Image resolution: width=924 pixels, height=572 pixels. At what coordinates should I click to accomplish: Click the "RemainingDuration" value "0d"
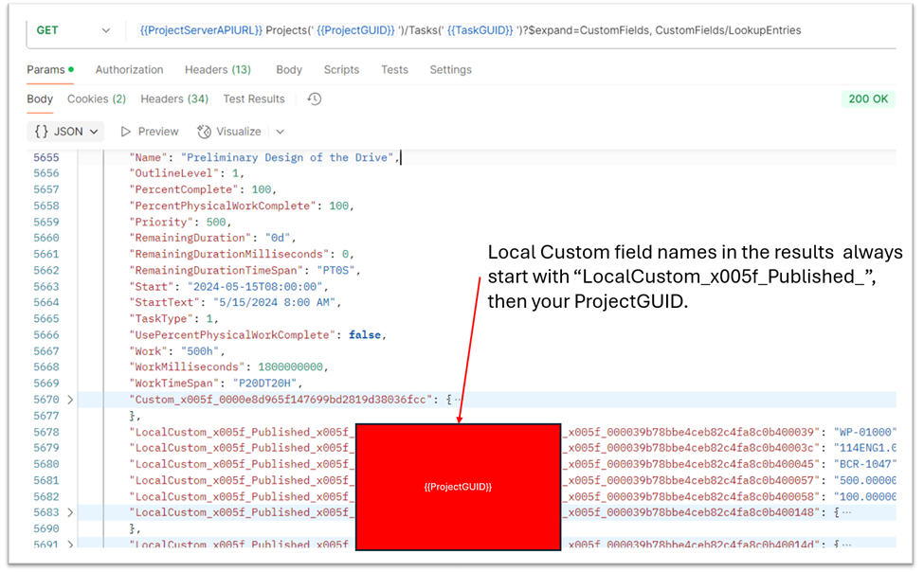point(278,238)
